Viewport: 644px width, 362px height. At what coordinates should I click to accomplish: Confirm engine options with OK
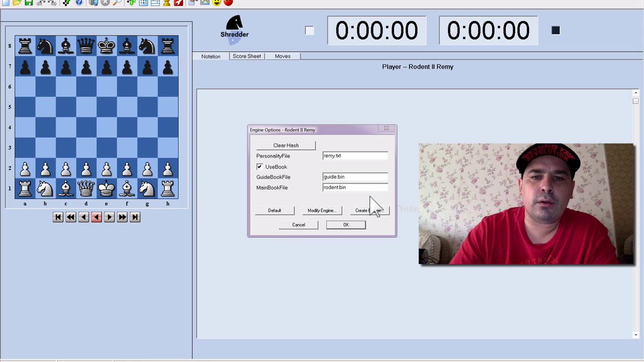coord(346,225)
